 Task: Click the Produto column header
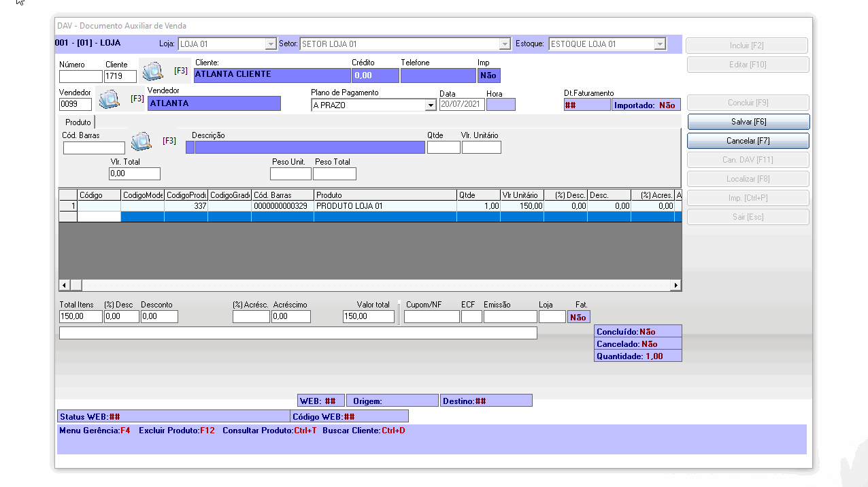point(386,195)
